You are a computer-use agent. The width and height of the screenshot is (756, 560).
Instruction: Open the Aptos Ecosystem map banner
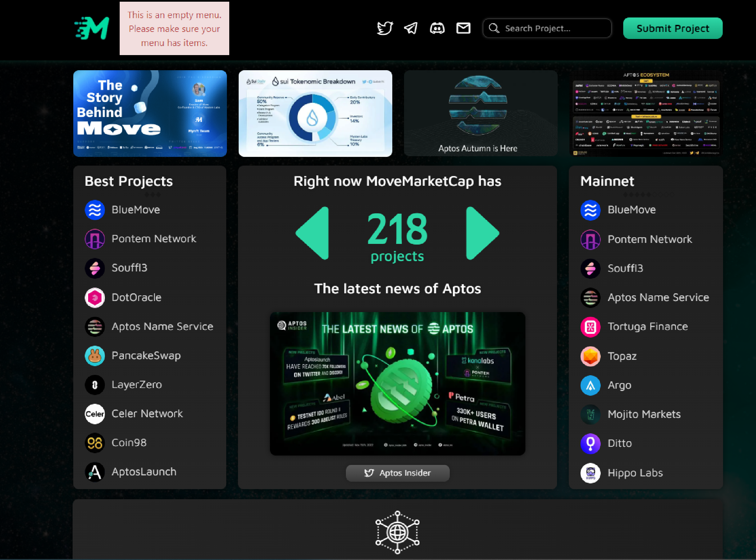tap(646, 113)
